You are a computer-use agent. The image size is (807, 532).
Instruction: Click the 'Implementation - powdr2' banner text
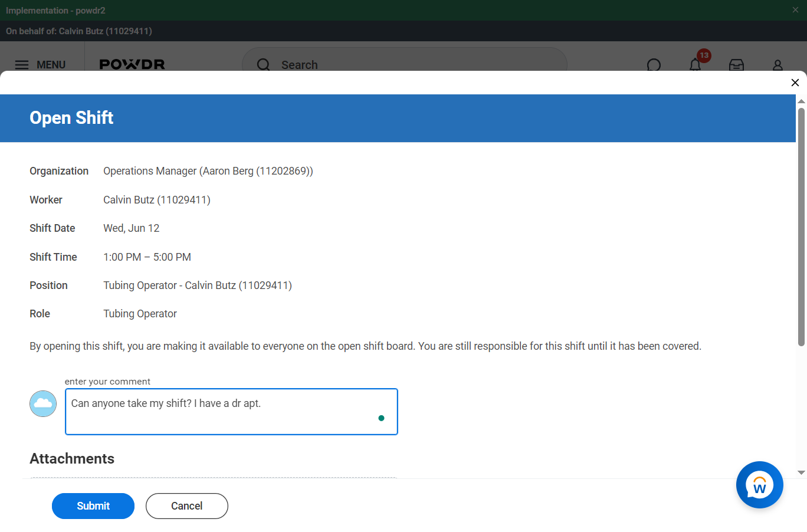click(x=55, y=11)
